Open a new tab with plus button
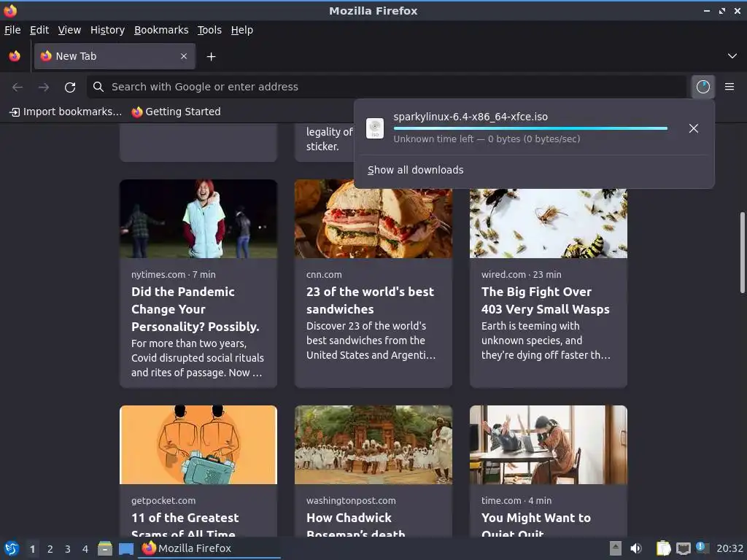This screenshot has height=560, width=747. 211,57
